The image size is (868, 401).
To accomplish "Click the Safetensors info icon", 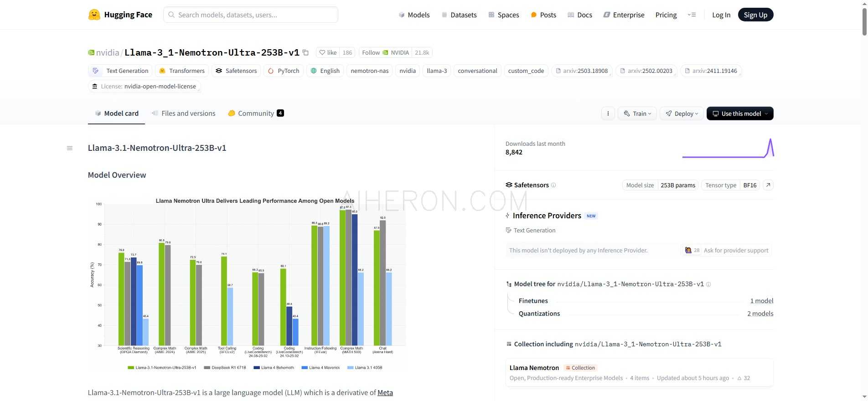I will point(553,185).
